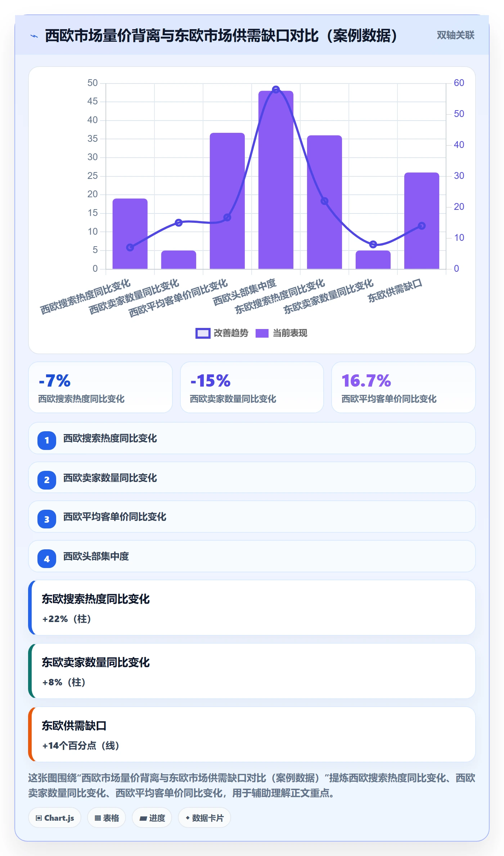The image size is (504, 856).
Task: Click the lightning icon beside the chart title
Action: click(34, 36)
